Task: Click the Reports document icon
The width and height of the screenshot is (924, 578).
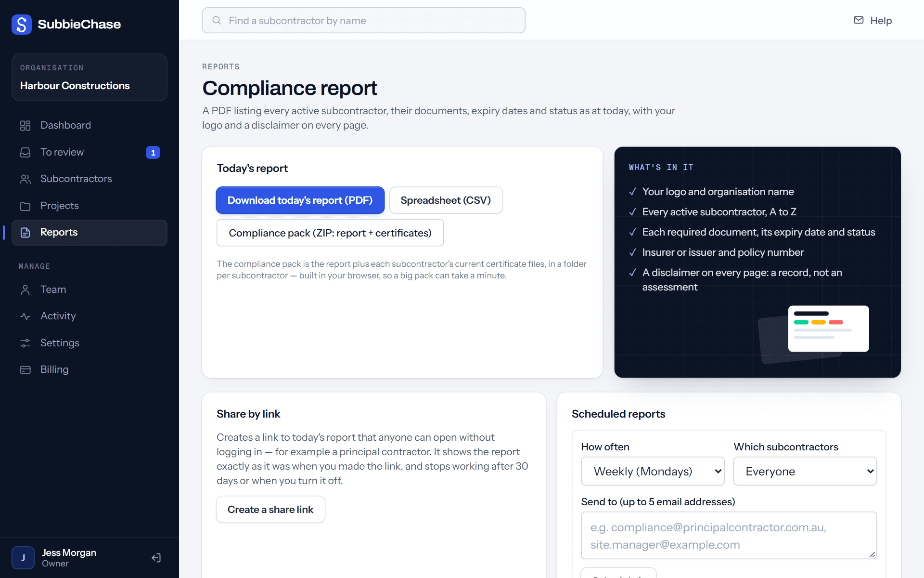Action: [x=25, y=233]
